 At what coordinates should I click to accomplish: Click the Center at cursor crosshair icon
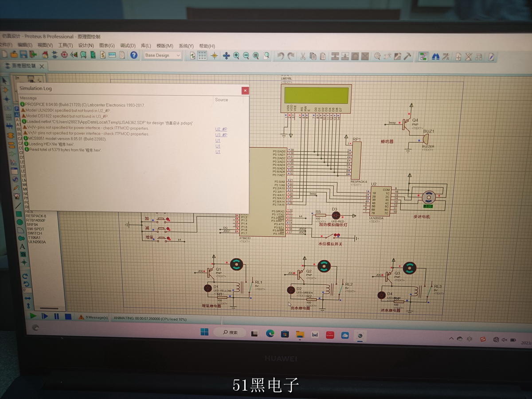pos(214,55)
